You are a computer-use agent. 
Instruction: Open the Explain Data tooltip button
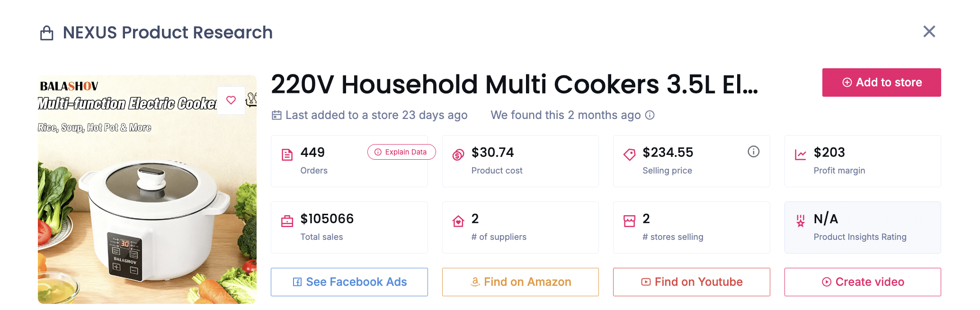[x=401, y=152]
